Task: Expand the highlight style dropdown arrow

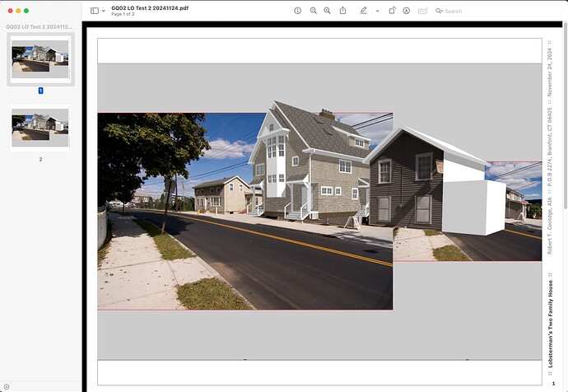Action: [378, 11]
